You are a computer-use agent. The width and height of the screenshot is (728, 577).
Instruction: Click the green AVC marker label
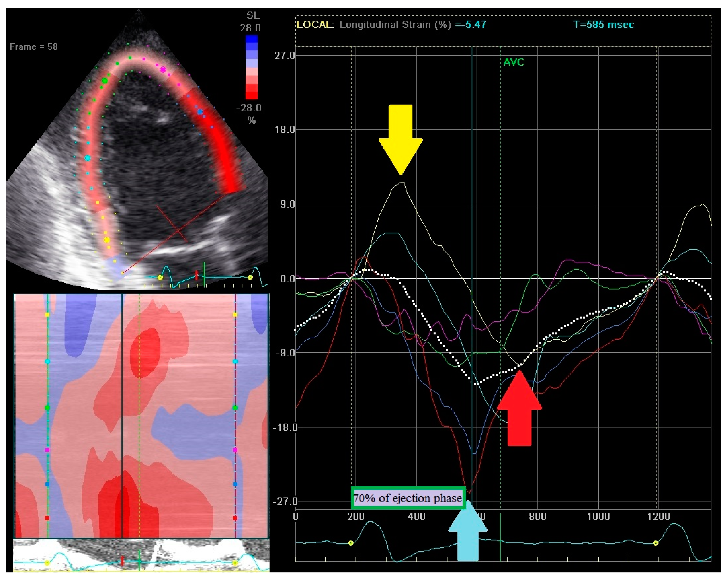(x=514, y=62)
